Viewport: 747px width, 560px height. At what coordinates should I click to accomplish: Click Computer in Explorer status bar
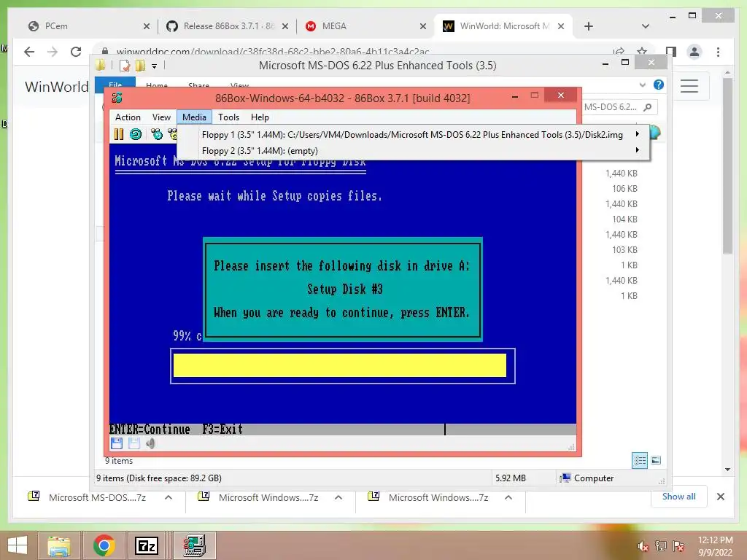[587, 478]
